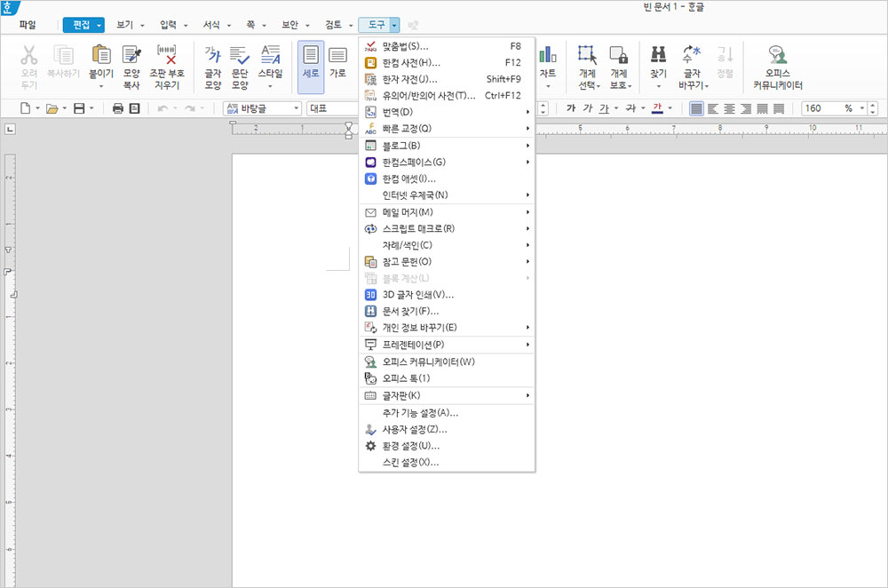The width and height of the screenshot is (888, 588).
Task: Click the 찾기 binoculars icon
Action: pyautogui.click(x=658, y=54)
